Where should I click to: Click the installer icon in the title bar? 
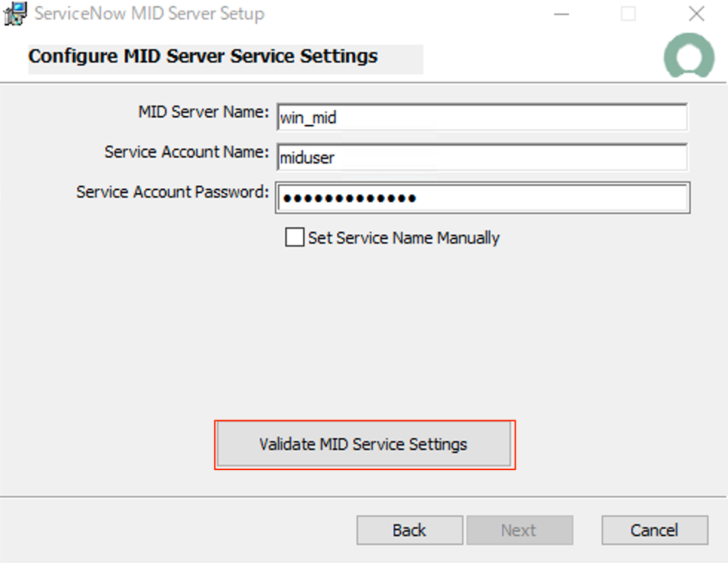coord(13,13)
